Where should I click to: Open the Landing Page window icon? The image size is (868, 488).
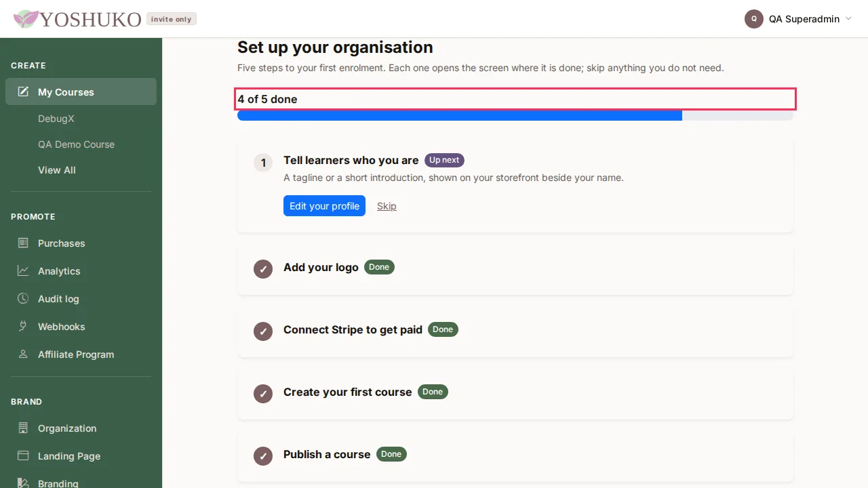(x=23, y=455)
